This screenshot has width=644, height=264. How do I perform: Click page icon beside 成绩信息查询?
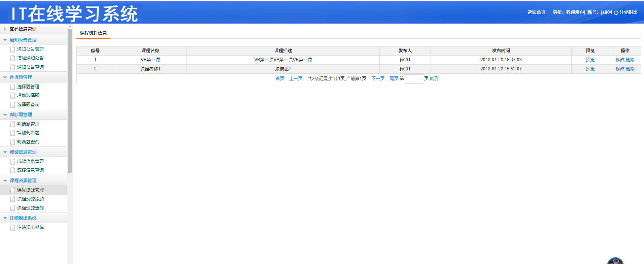13,170
